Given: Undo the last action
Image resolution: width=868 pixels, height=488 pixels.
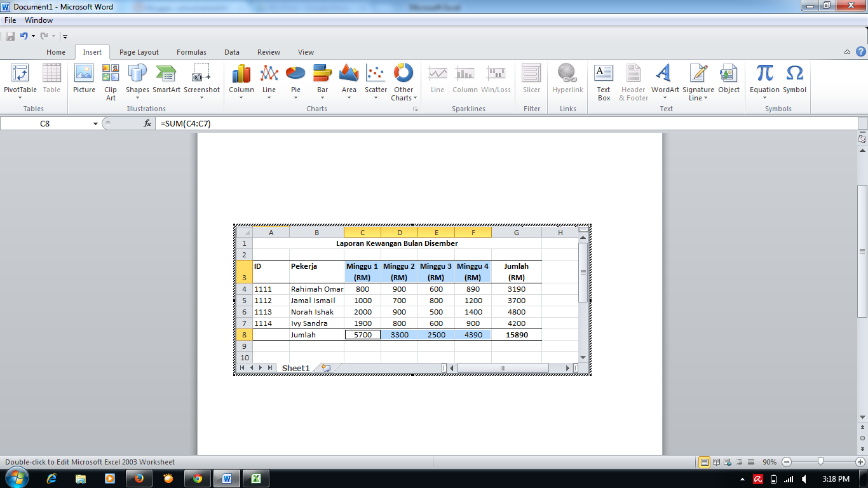Looking at the screenshot, I should click(24, 36).
